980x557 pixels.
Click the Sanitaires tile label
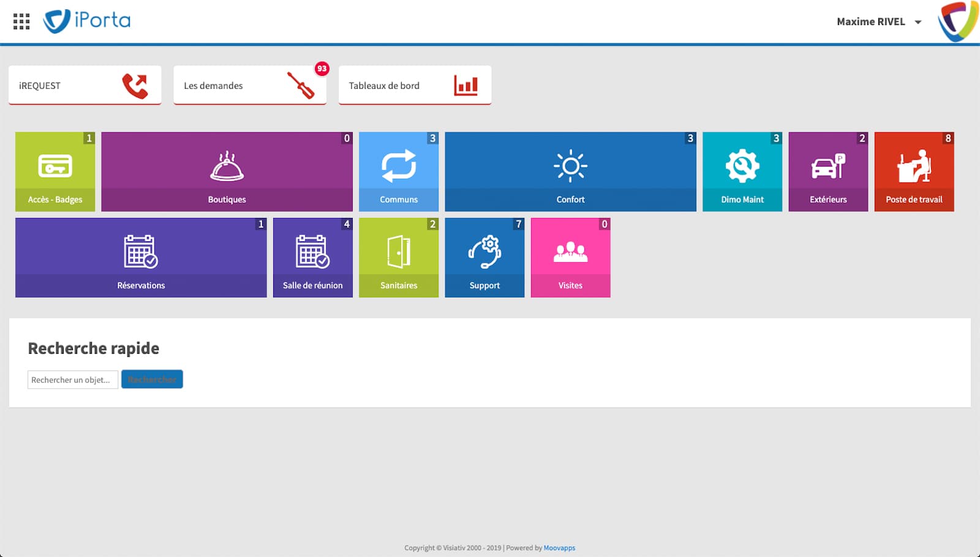click(x=399, y=285)
